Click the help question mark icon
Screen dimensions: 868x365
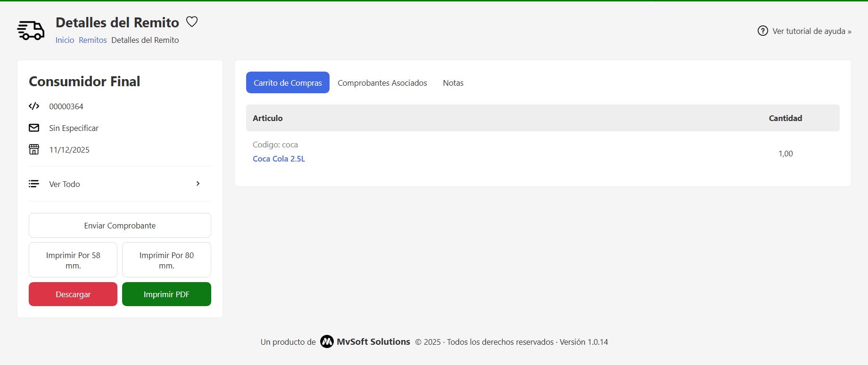(762, 31)
